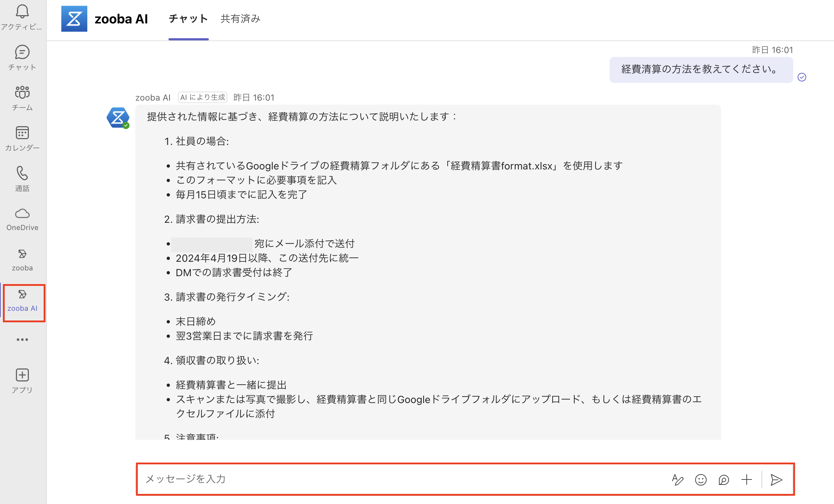The image size is (834, 504).
Task: Click the line '毎月15日頃までに記入を完了'
Action: tap(242, 194)
